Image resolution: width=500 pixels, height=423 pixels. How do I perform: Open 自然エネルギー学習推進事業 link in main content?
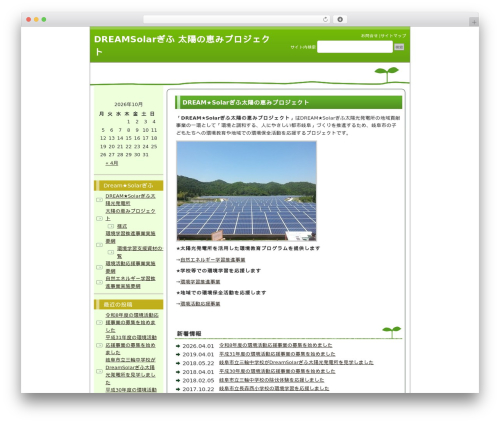point(213,260)
